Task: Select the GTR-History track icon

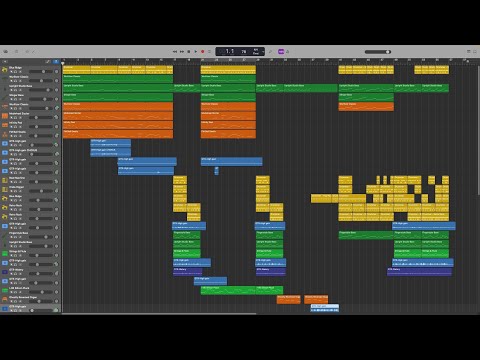Action: (x=5, y=272)
